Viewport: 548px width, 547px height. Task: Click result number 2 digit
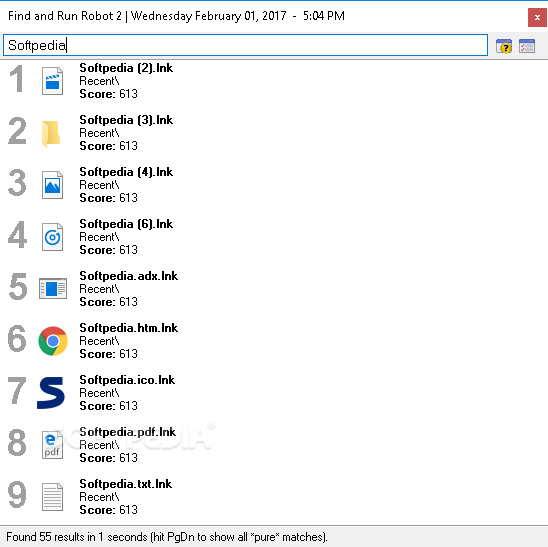click(x=17, y=131)
